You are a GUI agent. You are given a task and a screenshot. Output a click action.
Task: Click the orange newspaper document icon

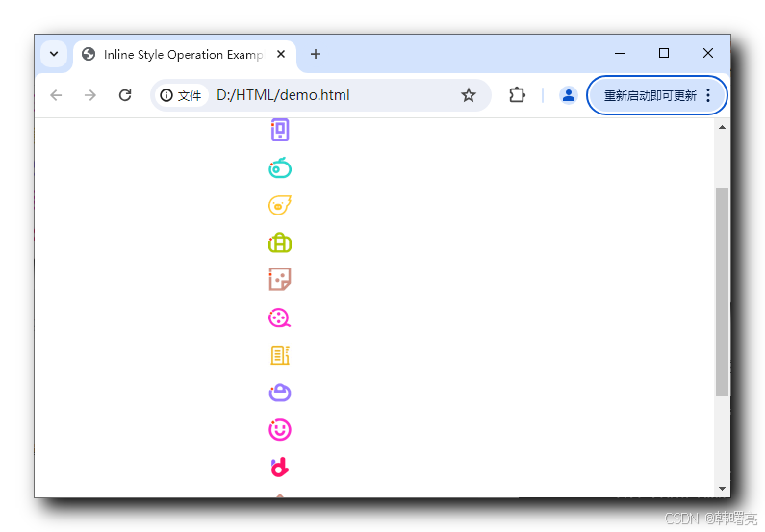click(280, 356)
